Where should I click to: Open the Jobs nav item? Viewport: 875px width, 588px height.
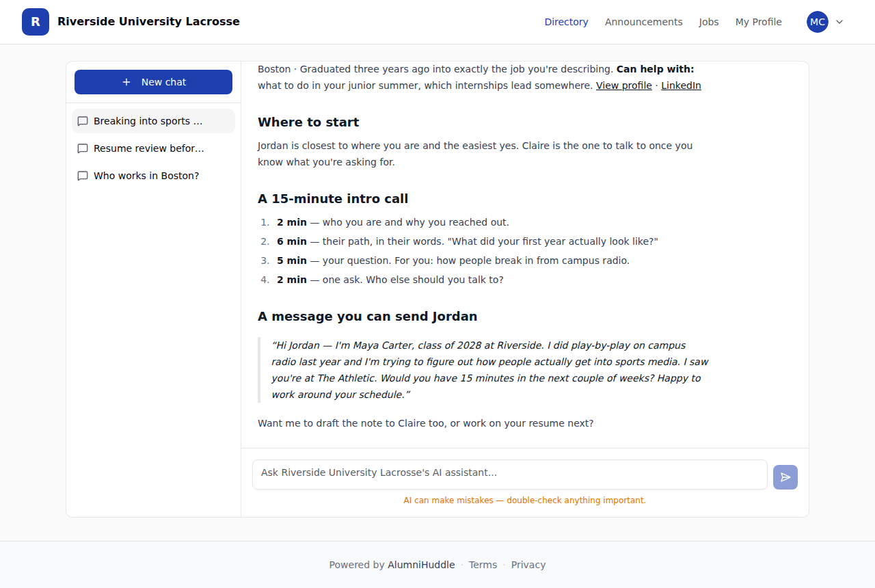point(709,22)
